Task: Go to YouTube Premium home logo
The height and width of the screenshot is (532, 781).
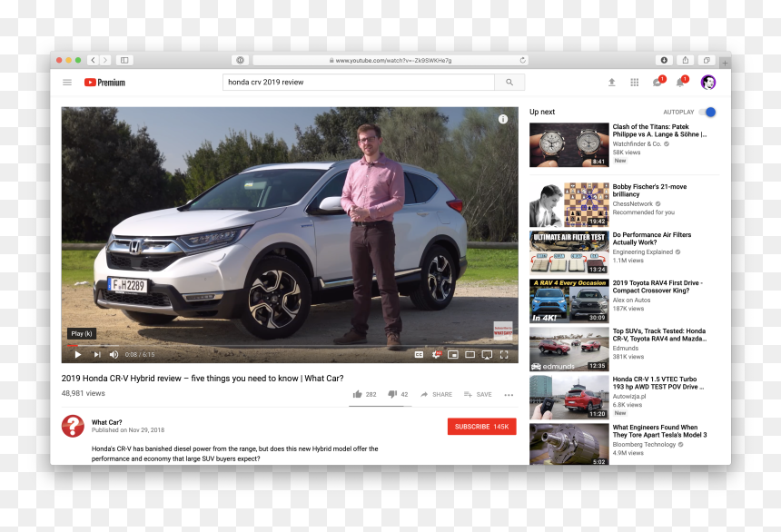Action: [x=104, y=83]
